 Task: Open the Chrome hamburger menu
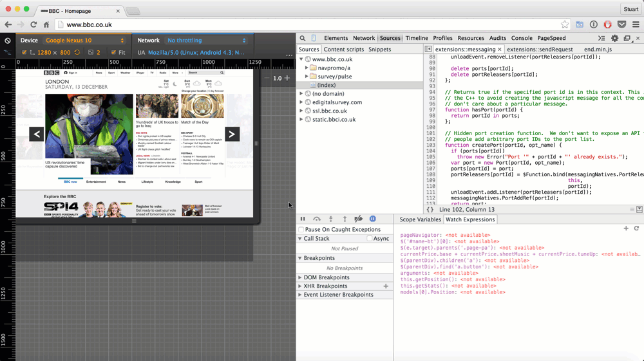coord(636,24)
